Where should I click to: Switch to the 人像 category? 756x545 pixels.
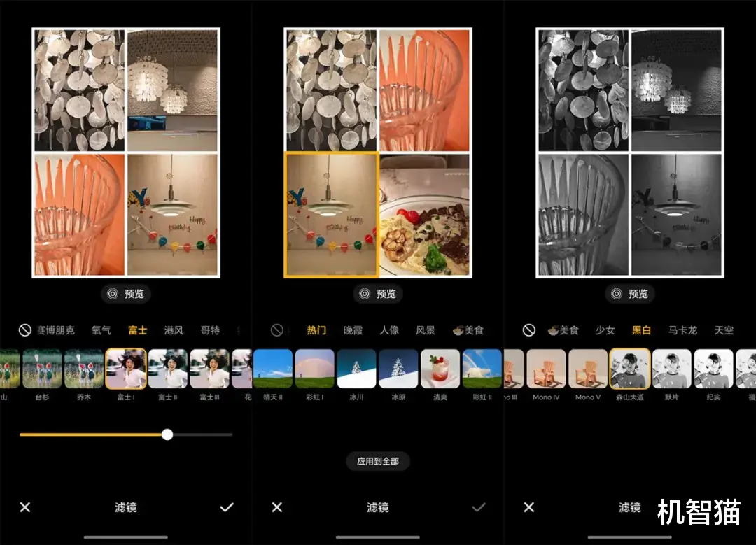389,330
